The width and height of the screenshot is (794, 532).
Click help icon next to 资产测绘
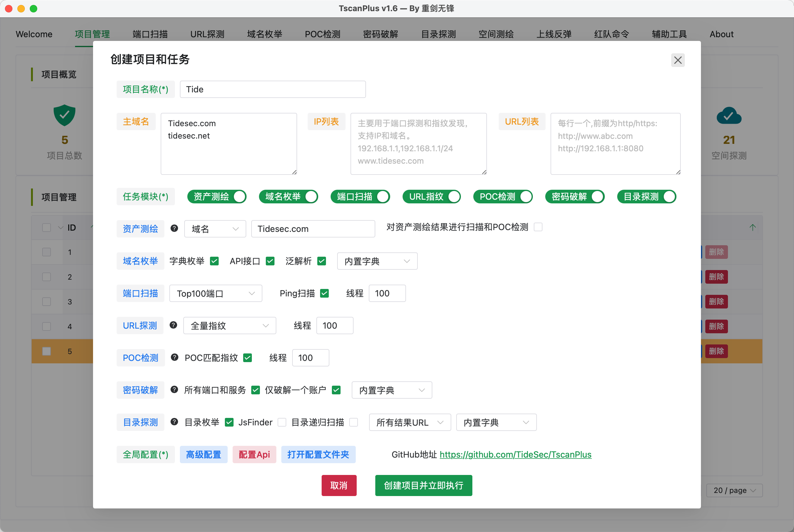tap(174, 228)
